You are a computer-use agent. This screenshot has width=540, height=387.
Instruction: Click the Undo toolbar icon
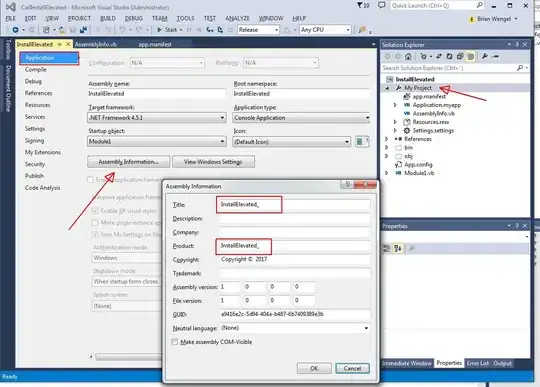pyautogui.click(x=122, y=30)
